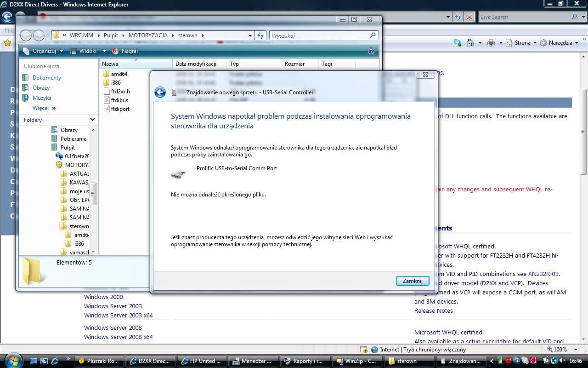
Task: Click Show Desktop quick launch icon
Action: 33,361
